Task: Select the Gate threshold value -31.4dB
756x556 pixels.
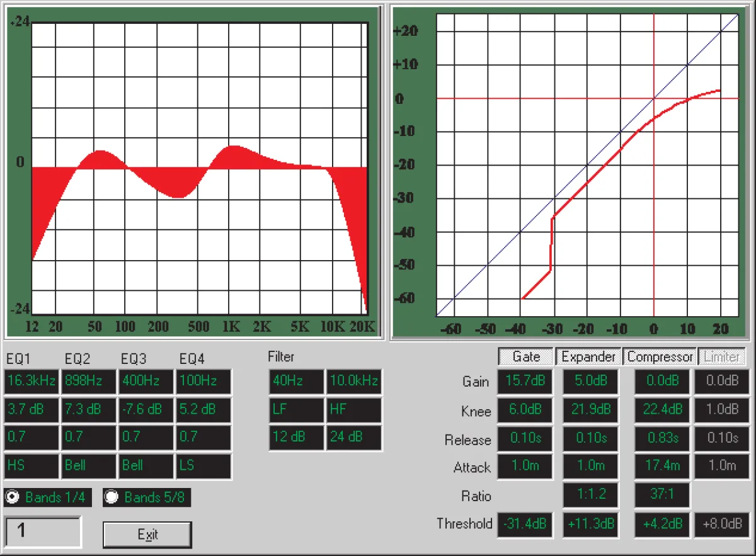Action: (525, 525)
